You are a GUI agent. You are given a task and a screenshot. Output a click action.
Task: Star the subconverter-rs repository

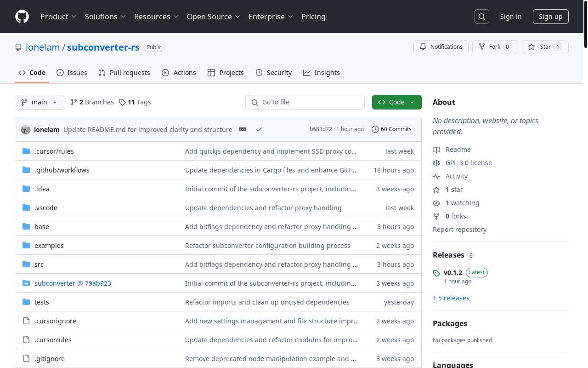[x=545, y=47]
